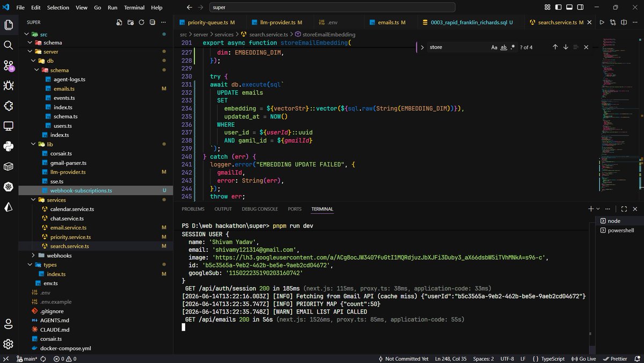
Task: Close the find widget
Action: [586, 47]
